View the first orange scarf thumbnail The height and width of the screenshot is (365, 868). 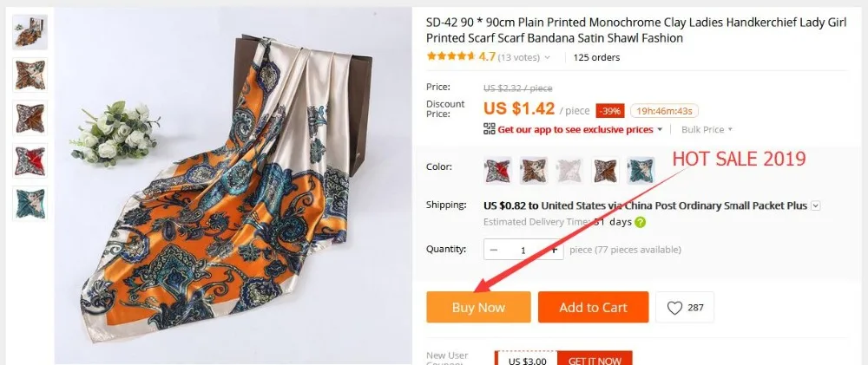click(x=30, y=32)
